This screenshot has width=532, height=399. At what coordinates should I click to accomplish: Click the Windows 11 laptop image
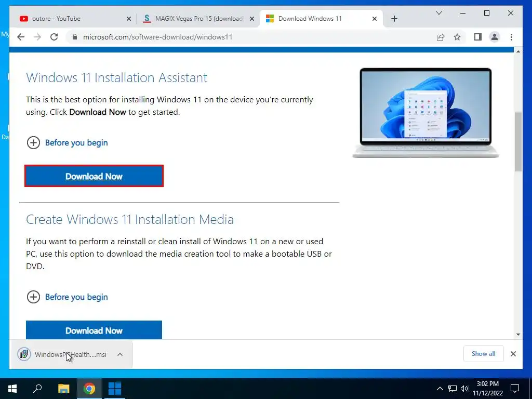coord(426,112)
